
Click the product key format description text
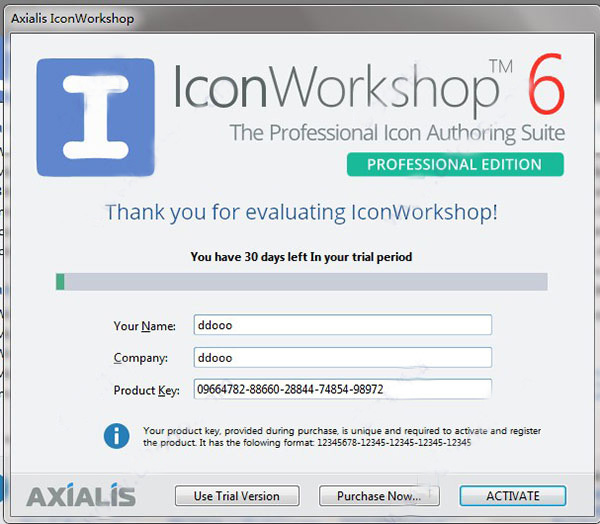[x=342, y=436]
